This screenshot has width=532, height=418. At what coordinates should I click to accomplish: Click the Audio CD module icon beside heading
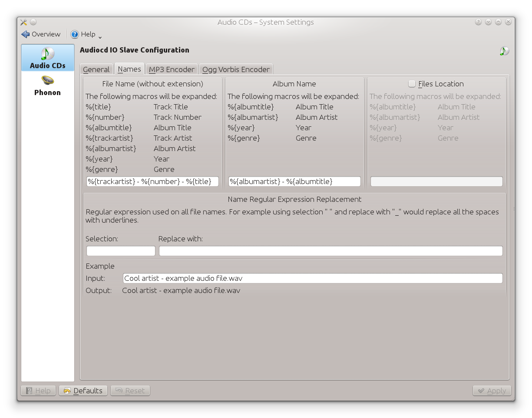point(504,51)
